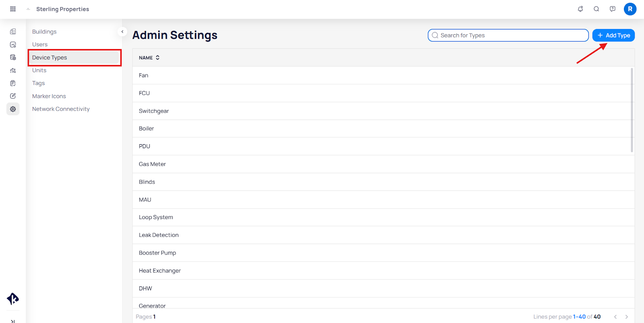This screenshot has width=644, height=323.
Task: Click the analytics search icon in left rail
Action: (13, 70)
